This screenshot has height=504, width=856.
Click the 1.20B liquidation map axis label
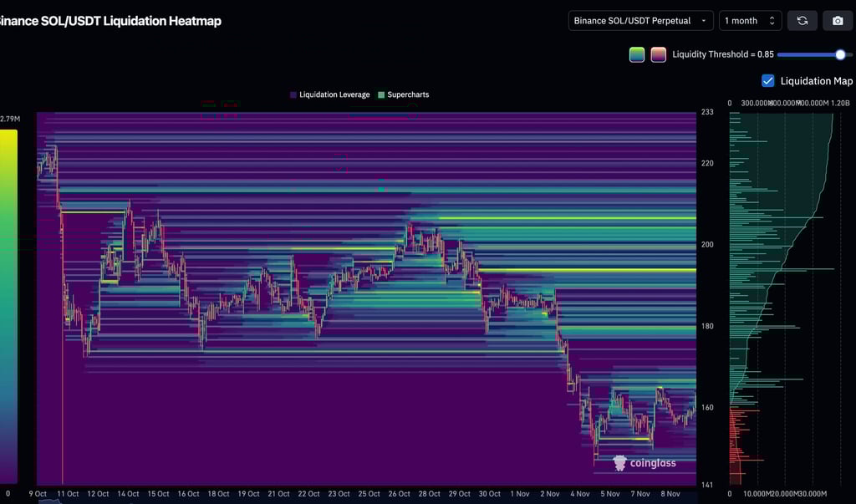[840, 103]
